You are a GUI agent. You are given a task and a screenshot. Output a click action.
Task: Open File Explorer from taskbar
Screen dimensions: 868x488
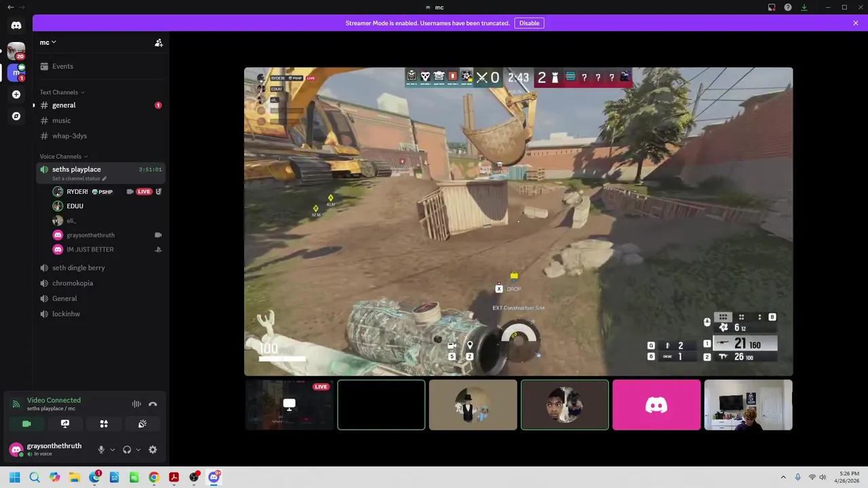point(75,477)
